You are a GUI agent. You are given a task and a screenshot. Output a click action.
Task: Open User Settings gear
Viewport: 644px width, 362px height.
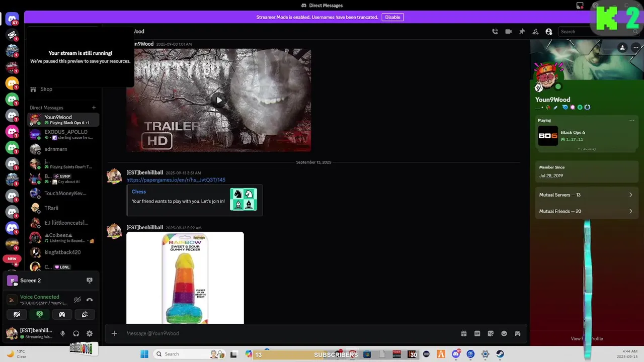click(90, 333)
